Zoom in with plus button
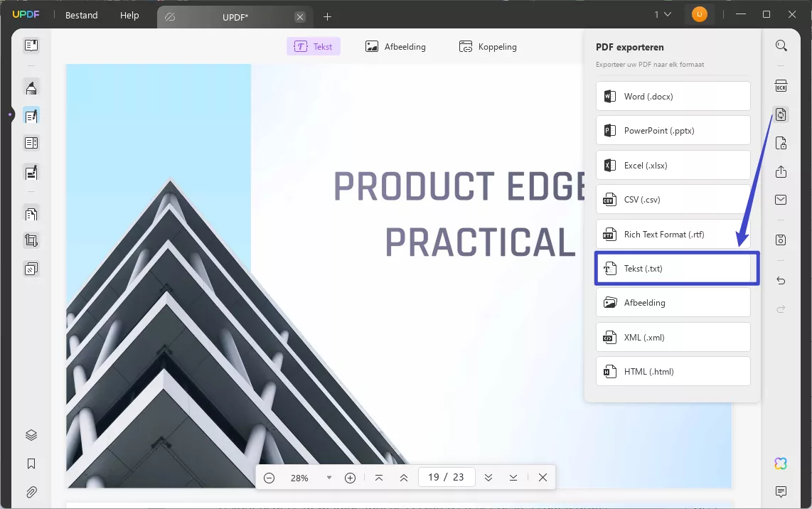 pyautogui.click(x=350, y=478)
